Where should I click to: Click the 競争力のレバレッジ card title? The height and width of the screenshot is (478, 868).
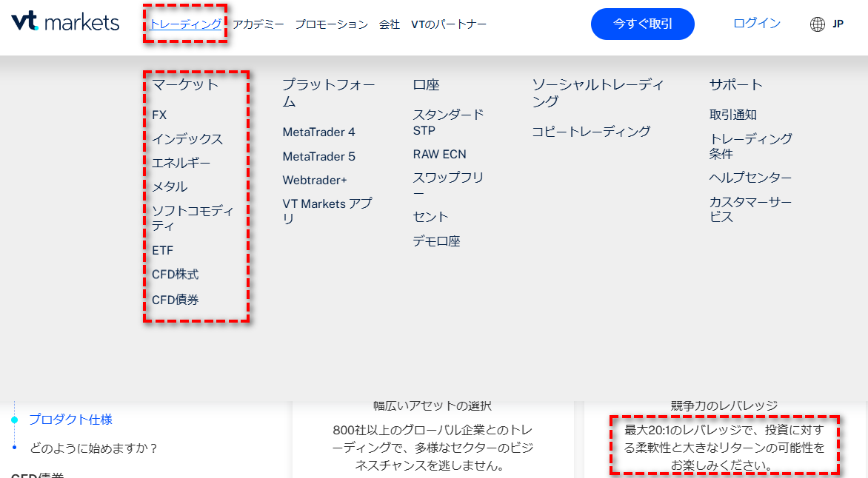[x=724, y=406]
